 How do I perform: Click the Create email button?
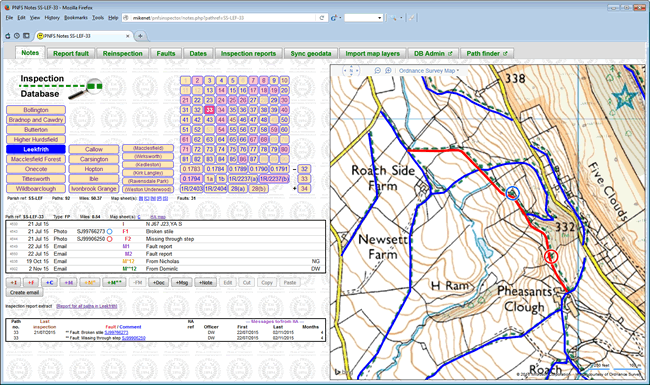(24, 293)
